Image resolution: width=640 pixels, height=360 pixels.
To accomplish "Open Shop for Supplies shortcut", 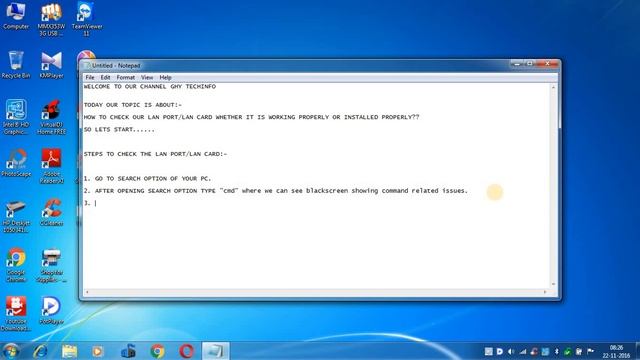I will click(x=51, y=264).
